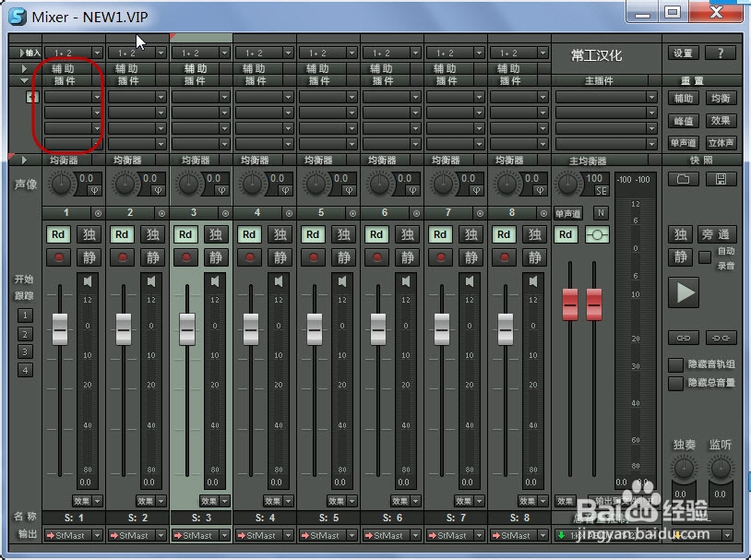Arm record on channel 8

[x=505, y=257]
